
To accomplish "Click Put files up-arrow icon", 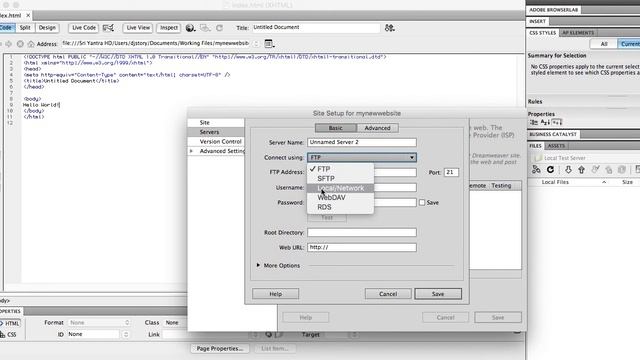I will [x=582, y=169].
